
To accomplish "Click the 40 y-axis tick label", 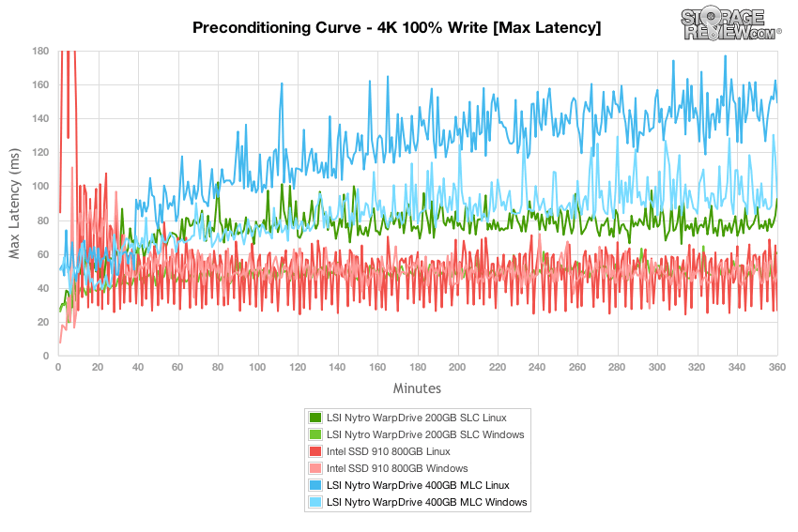I will click(x=44, y=288).
